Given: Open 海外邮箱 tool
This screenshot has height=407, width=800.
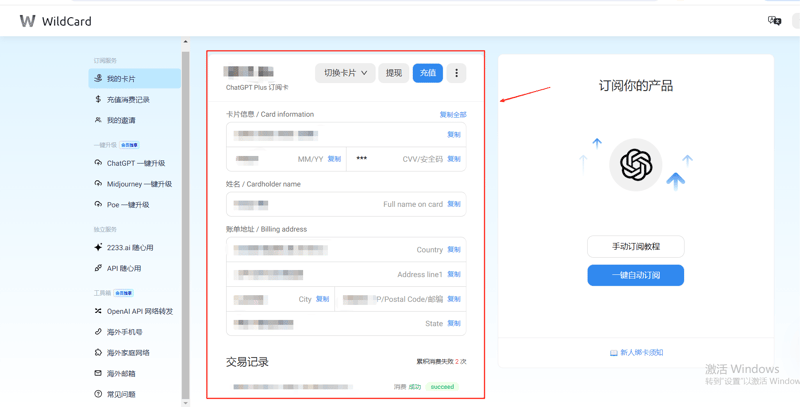Looking at the screenshot, I should [121, 373].
